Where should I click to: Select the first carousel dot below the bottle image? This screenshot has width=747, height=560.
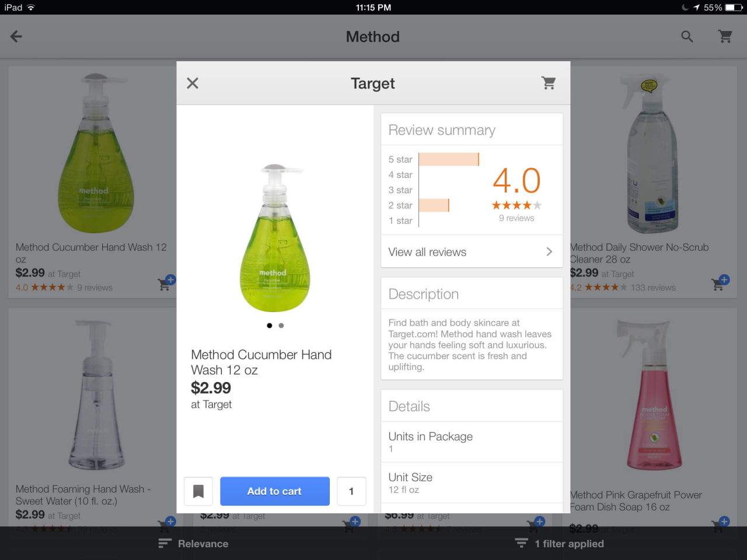tap(270, 325)
